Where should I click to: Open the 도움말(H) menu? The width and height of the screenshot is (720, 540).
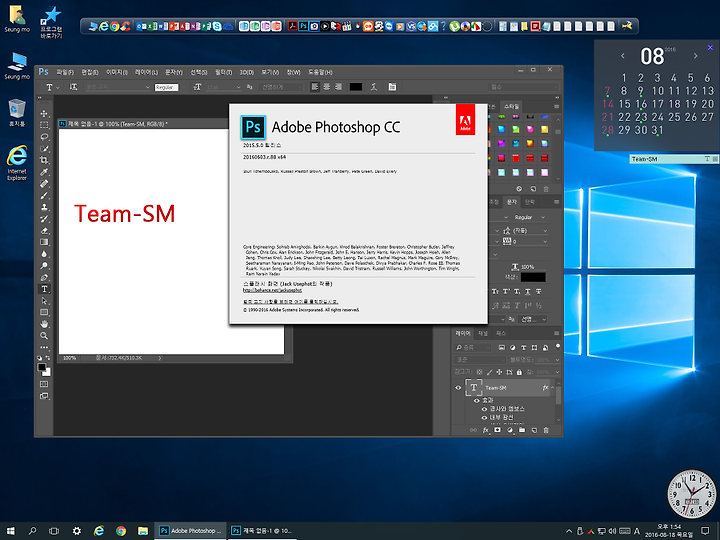click(x=320, y=72)
